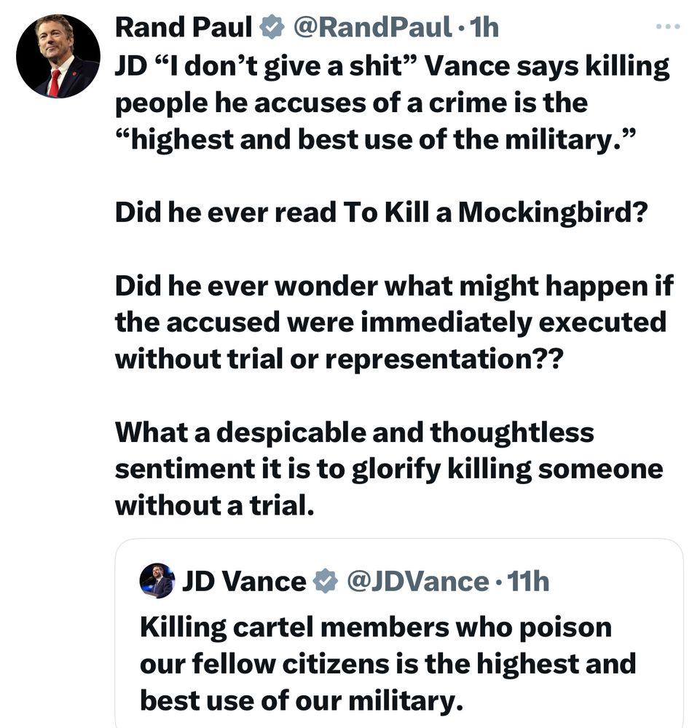Viewport: 700px width, 728px height.
Task: Click the 11h quoted tweet timestamp
Action: tap(528, 581)
